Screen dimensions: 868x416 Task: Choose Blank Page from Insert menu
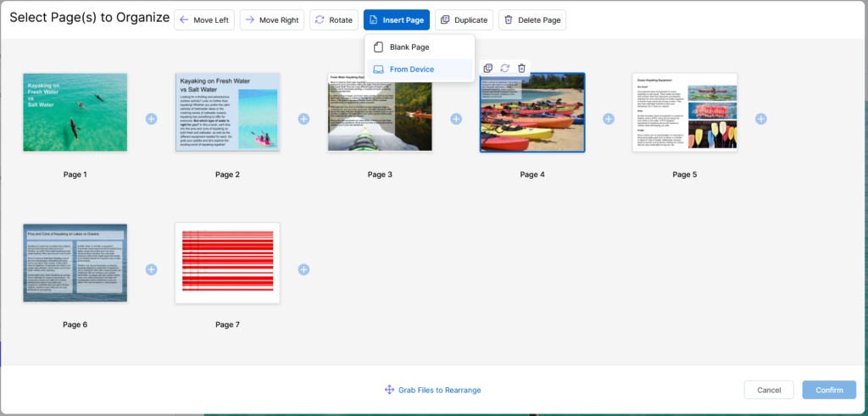(420, 47)
